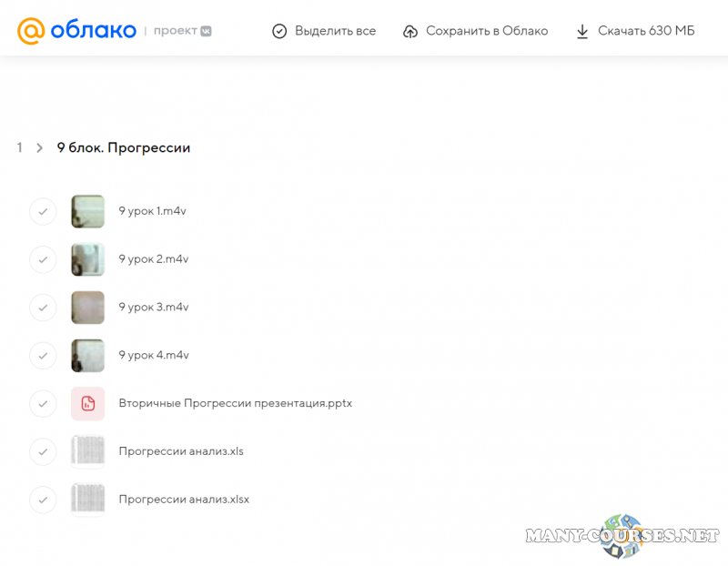Click the breadcrumb chevron after "1"
The image size is (728, 566).
coord(39,147)
